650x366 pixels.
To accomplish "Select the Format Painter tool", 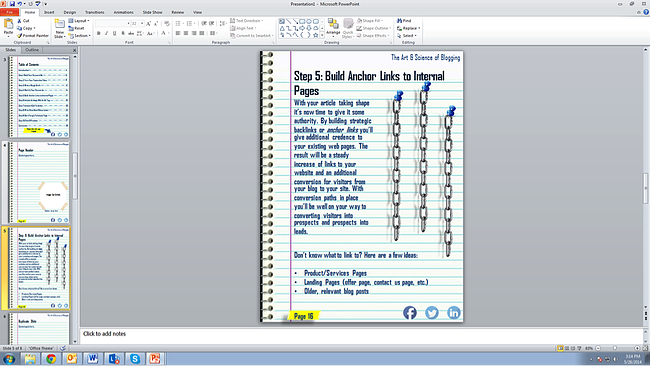I will pyautogui.click(x=33, y=36).
